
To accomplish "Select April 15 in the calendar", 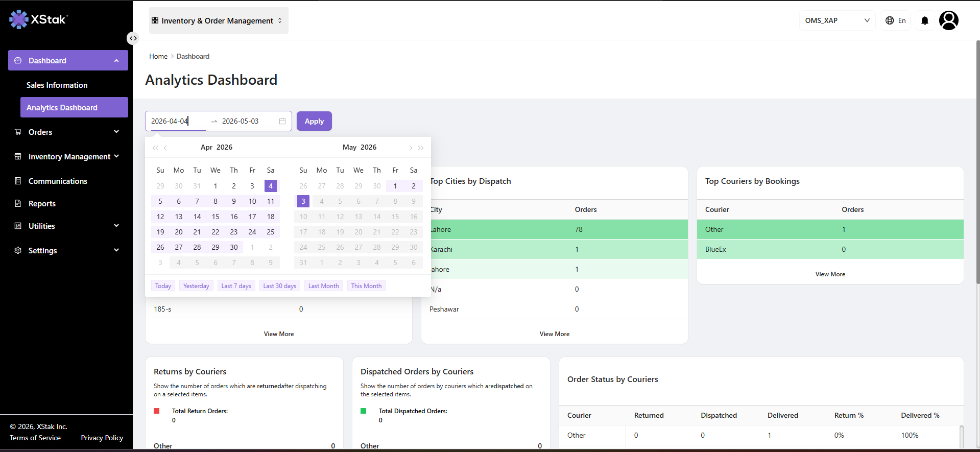I will [216, 217].
